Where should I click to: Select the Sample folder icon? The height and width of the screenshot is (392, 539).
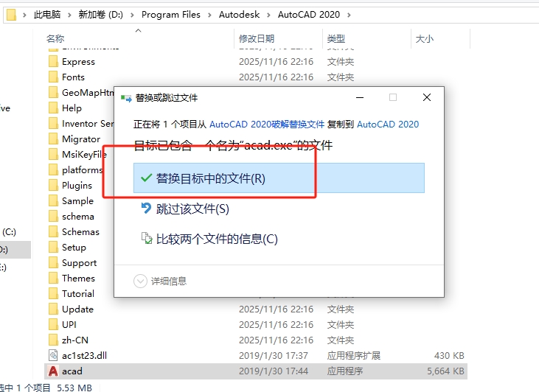(x=53, y=201)
